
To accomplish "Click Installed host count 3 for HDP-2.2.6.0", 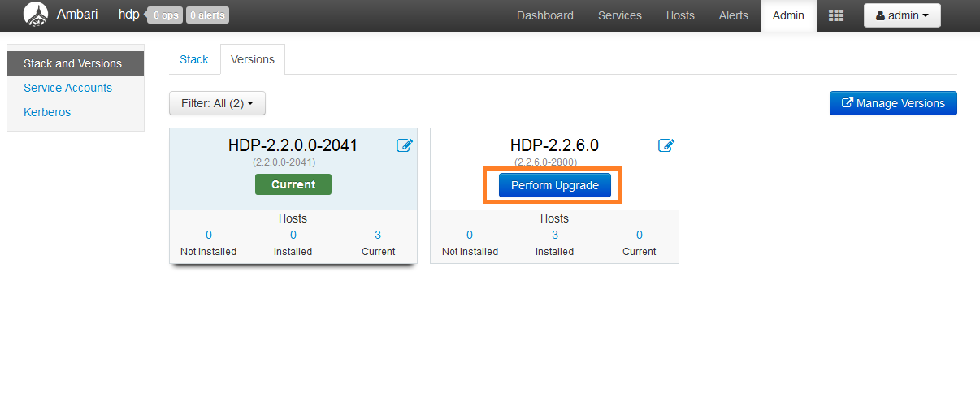I will pyautogui.click(x=555, y=235).
